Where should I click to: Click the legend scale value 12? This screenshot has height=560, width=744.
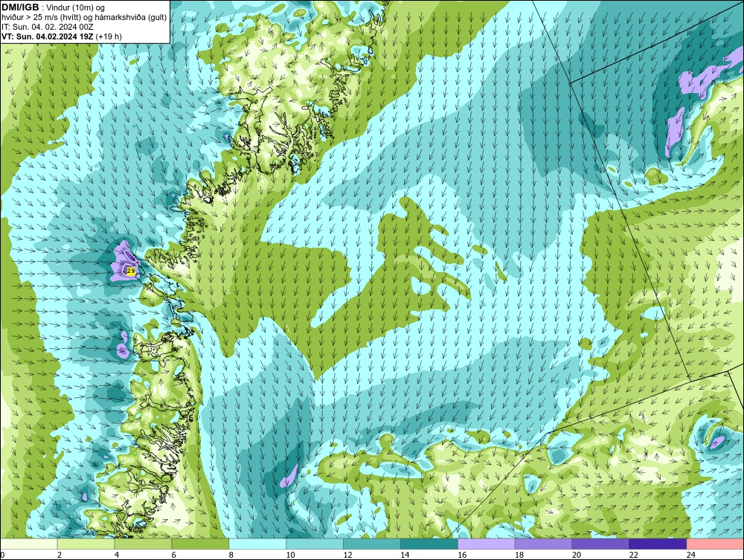347,555
